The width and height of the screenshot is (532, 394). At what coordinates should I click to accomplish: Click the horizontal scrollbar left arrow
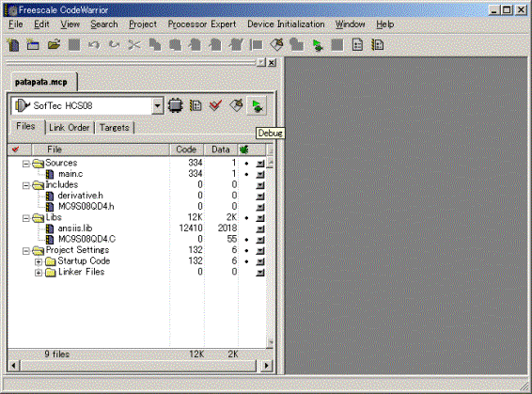pyautogui.click(x=13, y=366)
